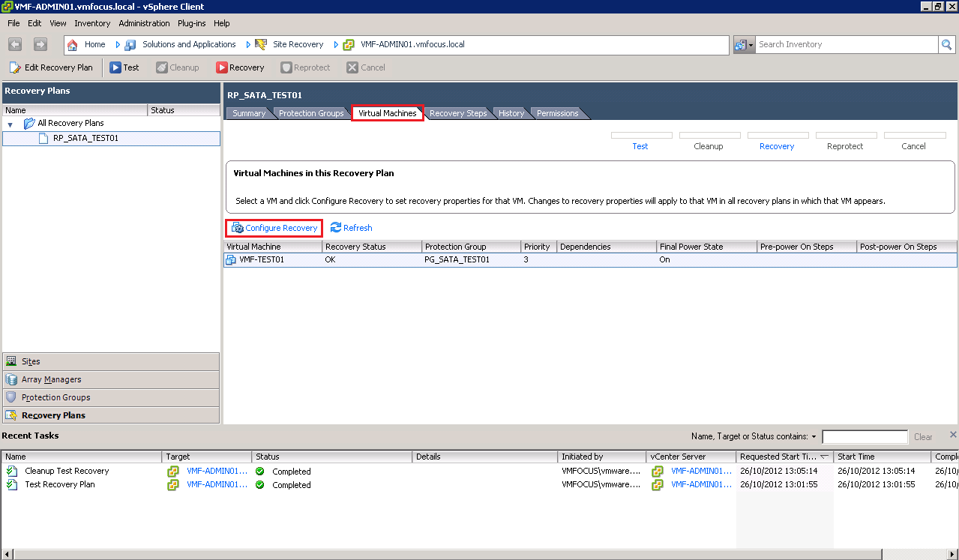Screen dimensions: 959x560
Task: Run Recovery from the toolbar
Action: pos(239,67)
